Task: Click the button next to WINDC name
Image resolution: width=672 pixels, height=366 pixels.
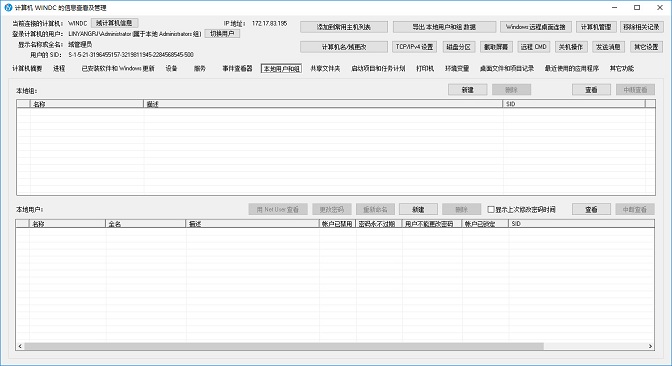Action: (x=114, y=23)
